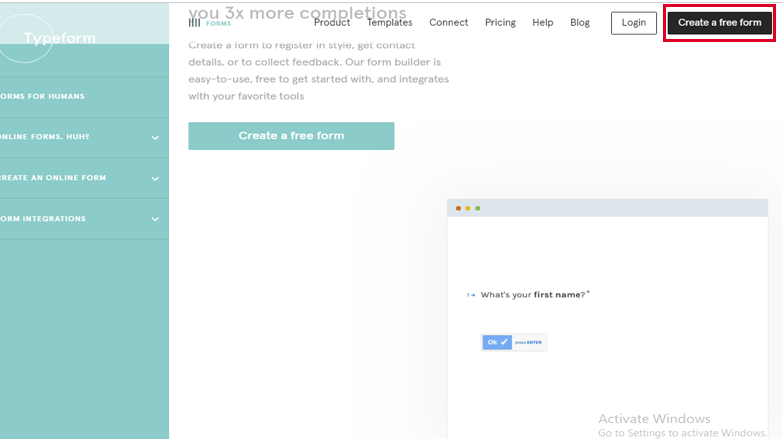Go to the Connect page
The width and height of the screenshot is (783, 439).
point(448,22)
